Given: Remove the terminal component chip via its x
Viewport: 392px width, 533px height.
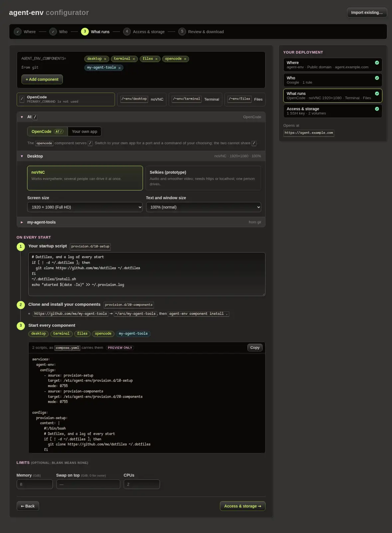Looking at the screenshot, I should tap(134, 59).
